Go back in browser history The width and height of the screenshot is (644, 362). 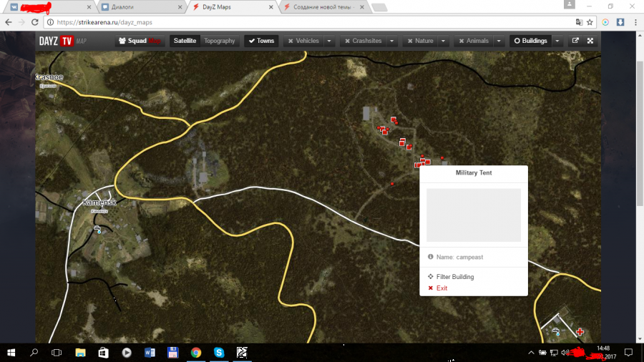tap(9, 22)
